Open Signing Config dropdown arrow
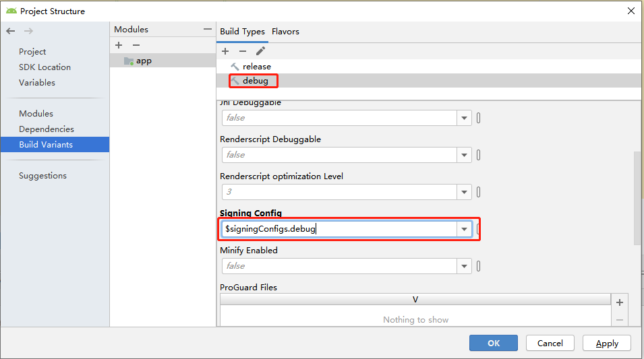Viewport: 644px width, 359px height. (x=465, y=229)
